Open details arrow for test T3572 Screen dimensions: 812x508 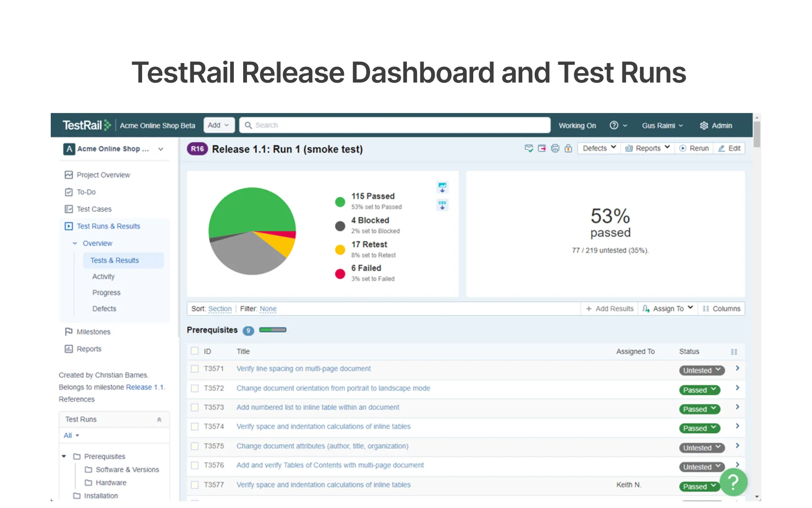(737, 388)
